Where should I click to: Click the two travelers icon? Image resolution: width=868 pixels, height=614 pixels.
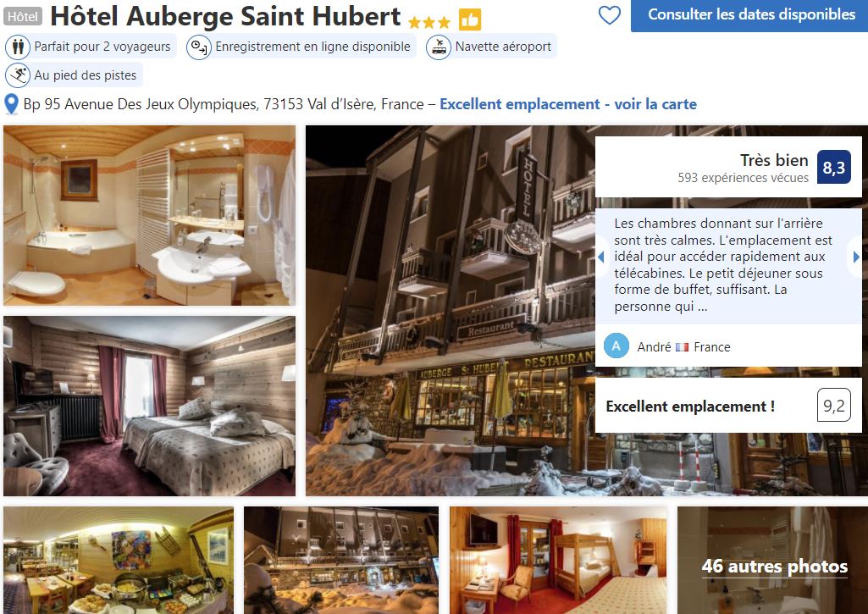pyautogui.click(x=19, y=47)
